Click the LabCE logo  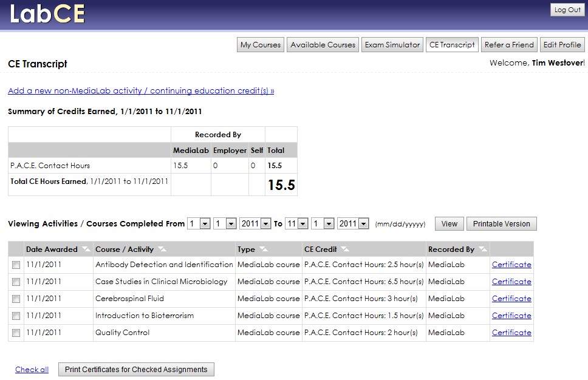[47, 13]
